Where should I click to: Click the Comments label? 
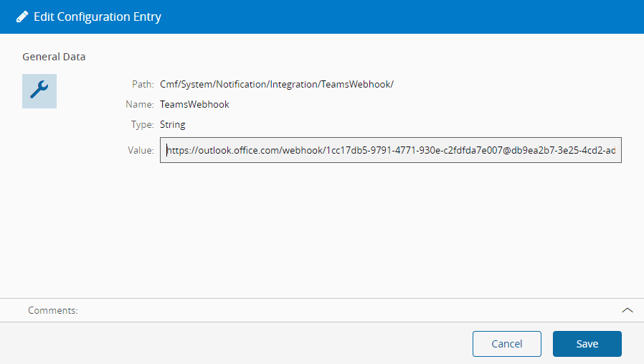(x=53, y=310)
